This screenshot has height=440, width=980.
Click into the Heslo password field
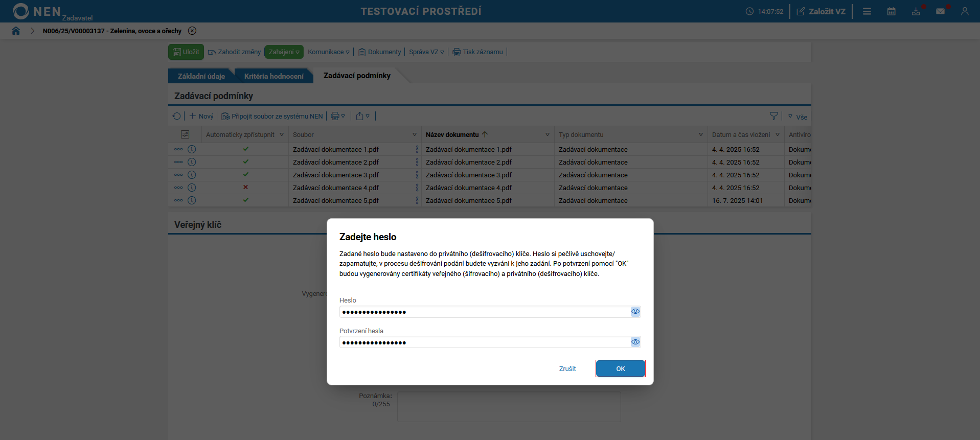point(483,312)
